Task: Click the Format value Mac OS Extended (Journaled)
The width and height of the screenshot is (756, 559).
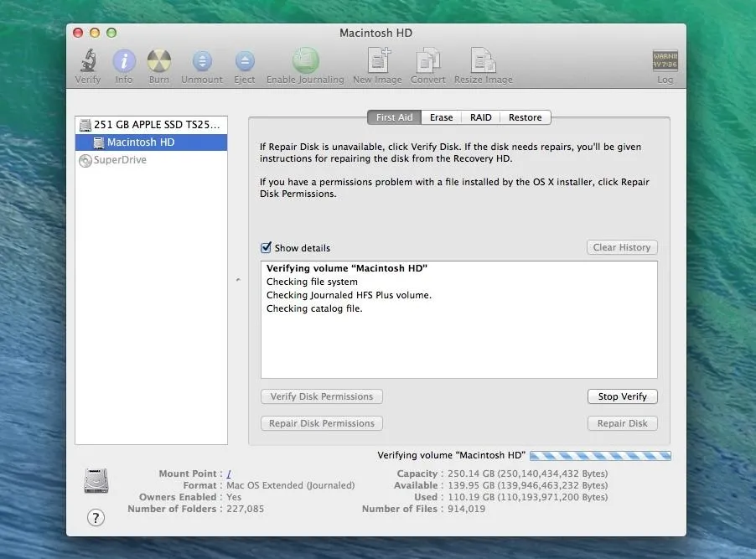Action: pos(290,485)
